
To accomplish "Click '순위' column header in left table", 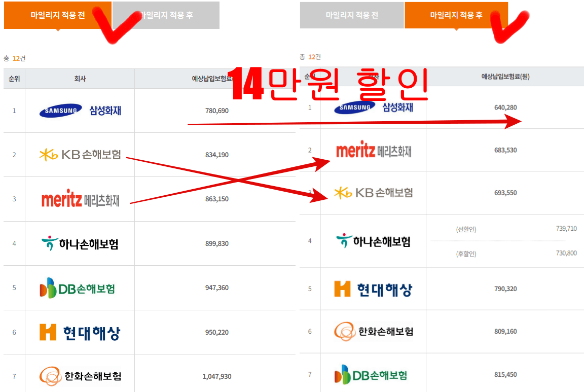I will point(14,79).
